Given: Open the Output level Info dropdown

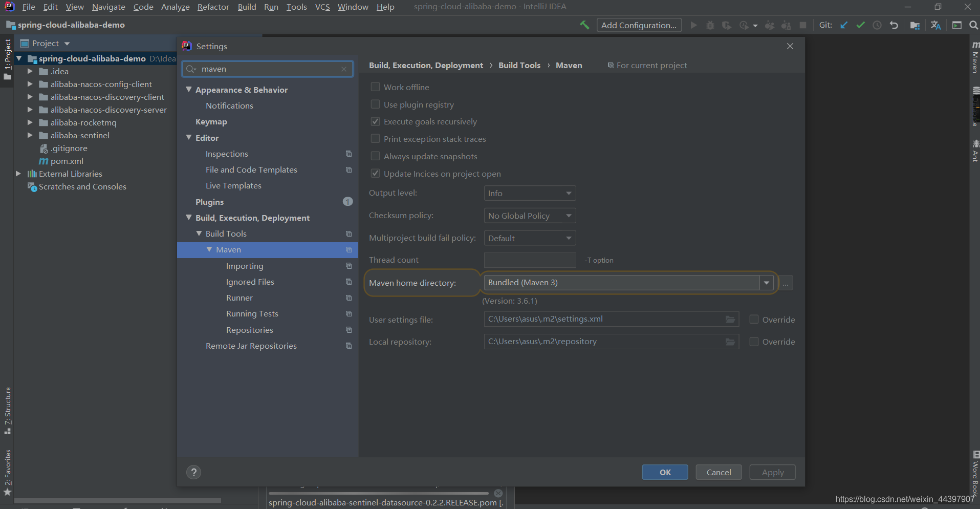Looking at the screenshot, I should tap(530, 193).
